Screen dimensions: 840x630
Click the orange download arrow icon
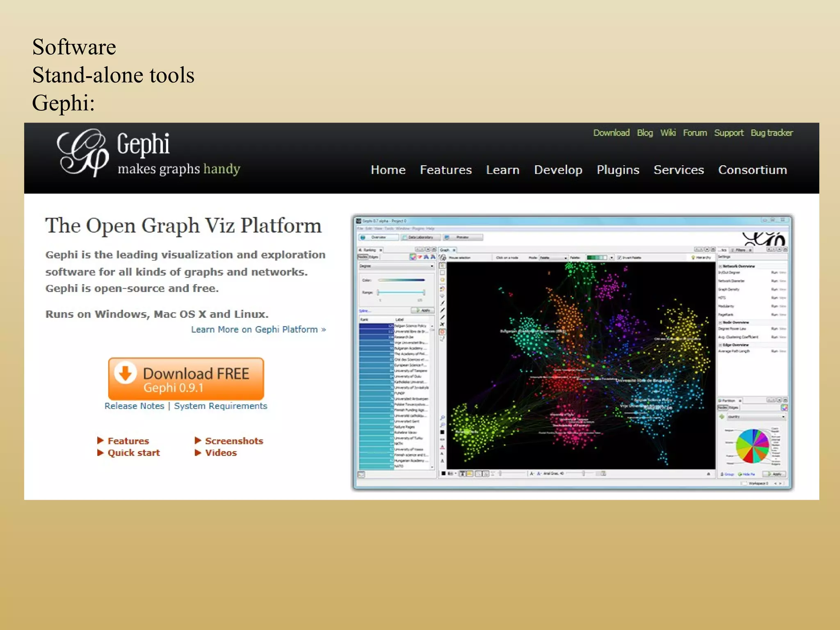[x=125, y=373]
